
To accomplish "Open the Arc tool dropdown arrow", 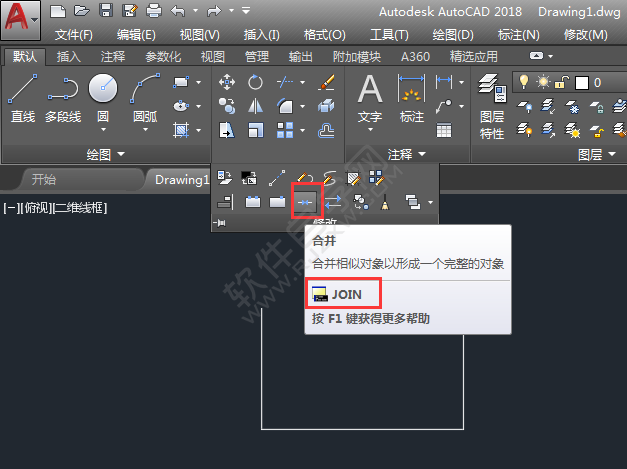I will (x=146, y=130).
